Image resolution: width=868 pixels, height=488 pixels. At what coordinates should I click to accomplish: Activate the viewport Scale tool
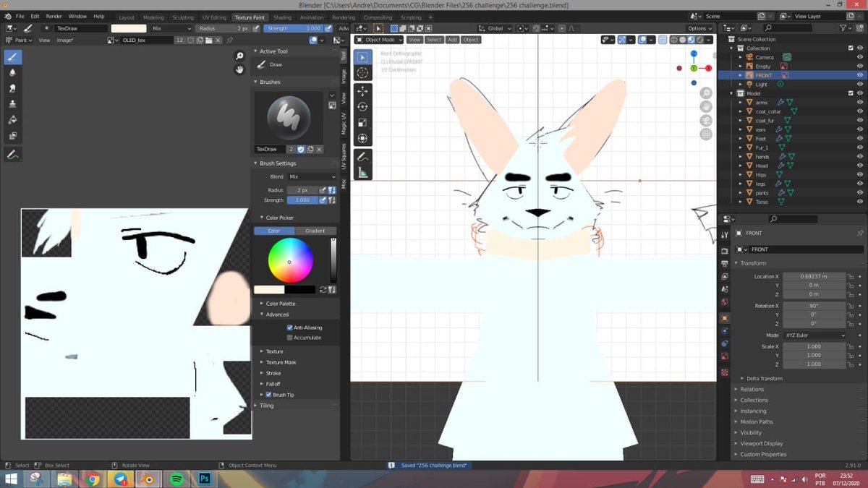click(x=363, y=123)
